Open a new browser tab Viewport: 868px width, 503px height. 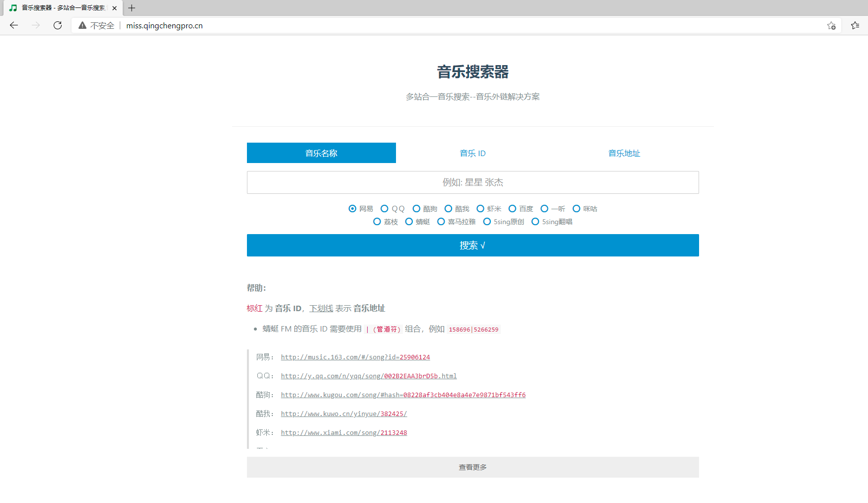click(x=132, y=8)
